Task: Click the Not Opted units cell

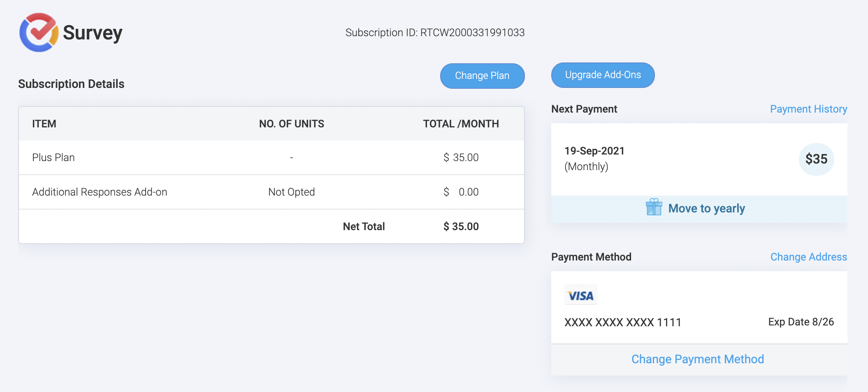Action: (291, 192)
